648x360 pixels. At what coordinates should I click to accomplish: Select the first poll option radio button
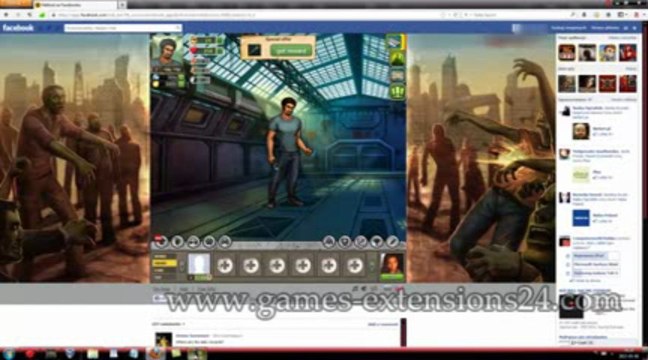point(568,256)
